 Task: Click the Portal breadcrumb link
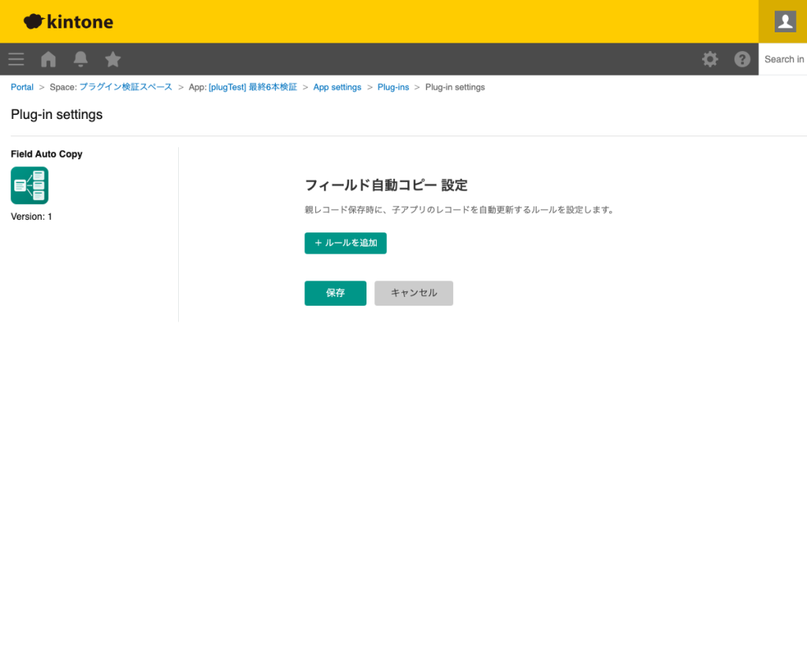tap(21, 87)
